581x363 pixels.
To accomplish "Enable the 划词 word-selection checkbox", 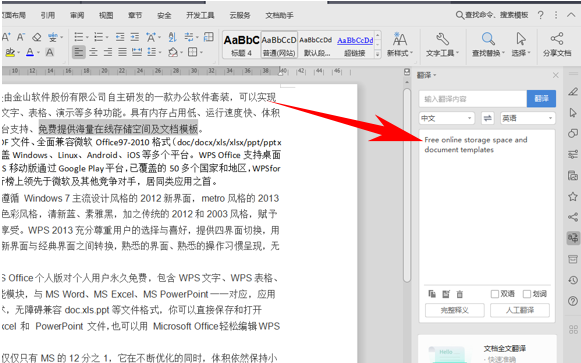I will point(527,294).
